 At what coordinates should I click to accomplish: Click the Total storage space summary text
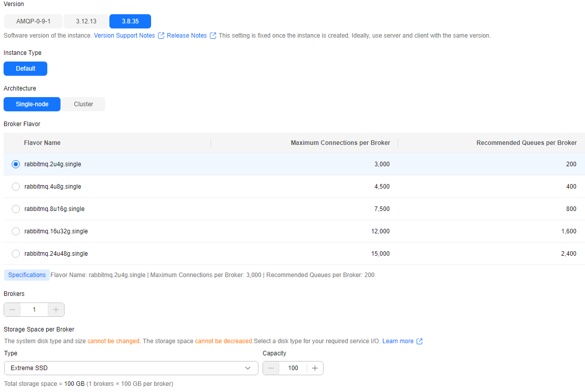click(x=89, y=384)
